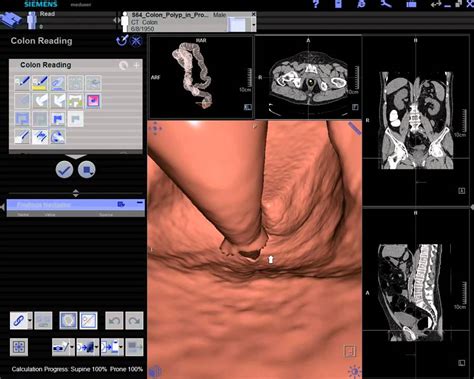This screenshot has width=474, height=379.
Task: Click the Read workflow step icon
Action: [32, 20]
